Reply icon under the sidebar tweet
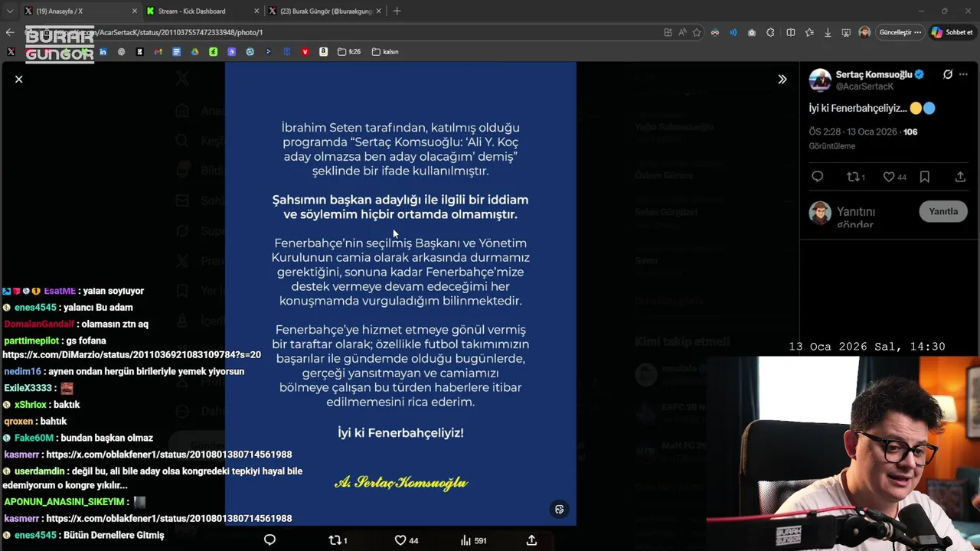 (x=818, y=177)
